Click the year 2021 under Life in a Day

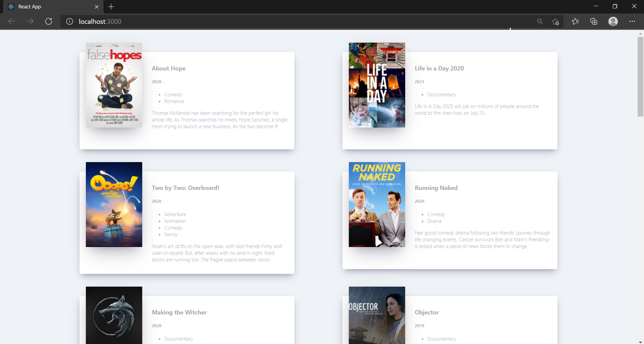coord(419,82)
